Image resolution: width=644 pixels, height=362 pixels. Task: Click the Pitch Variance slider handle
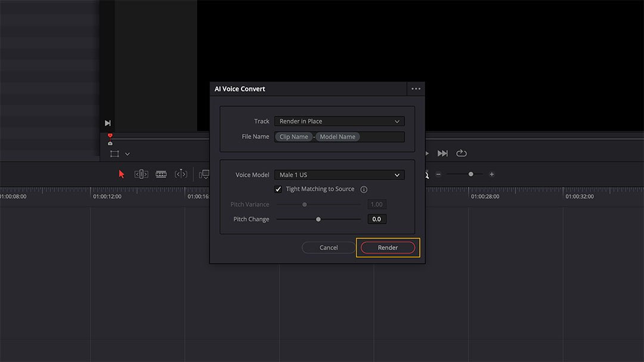[304, 204]
